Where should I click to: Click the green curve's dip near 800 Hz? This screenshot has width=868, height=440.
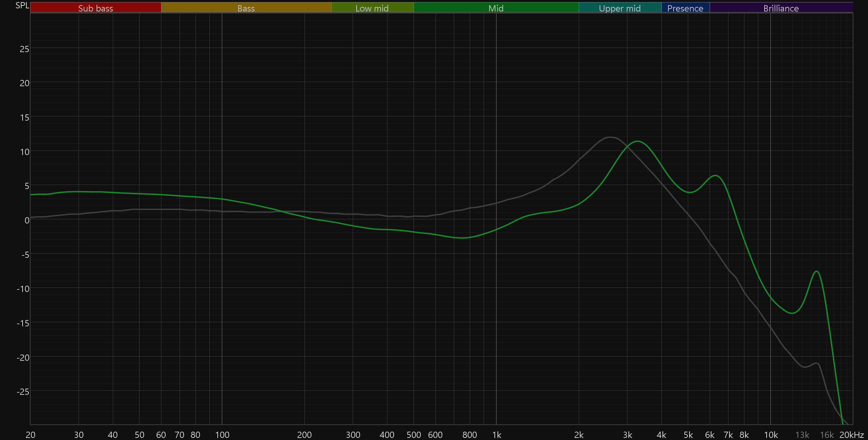462,238
